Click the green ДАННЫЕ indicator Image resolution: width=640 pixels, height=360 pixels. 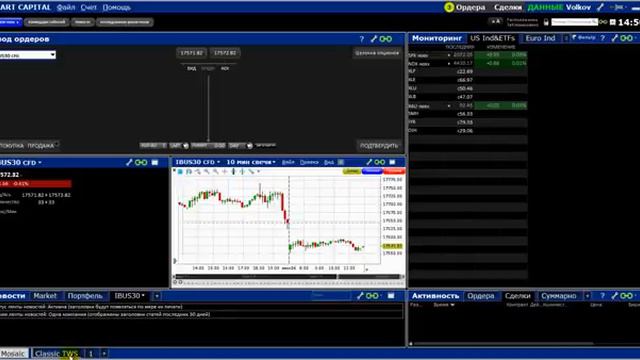click(545, 7)
